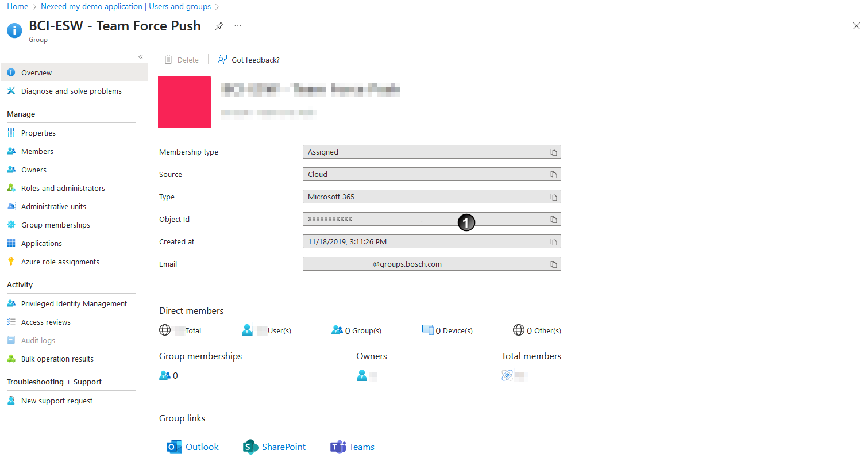868x473 pixels.
Task: Pin the BCI-ESW group overview
Action: pos(219,26)
